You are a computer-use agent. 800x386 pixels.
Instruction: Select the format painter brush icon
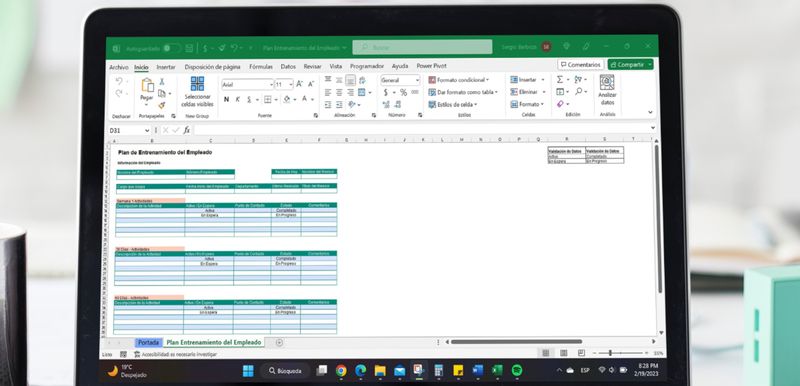pyautogui.click(x=162, y=105)
